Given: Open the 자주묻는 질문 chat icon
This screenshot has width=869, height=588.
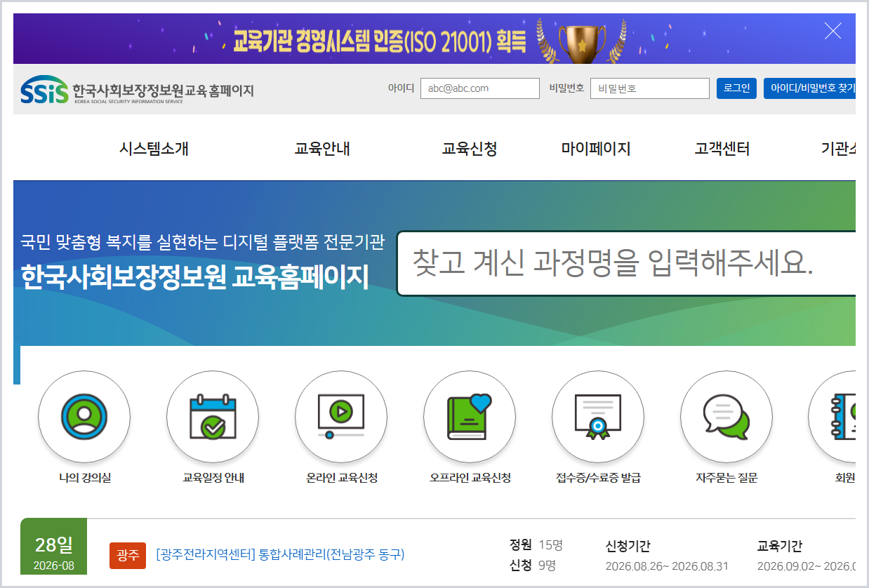Looking at the screenshot, I should point(727,417).
